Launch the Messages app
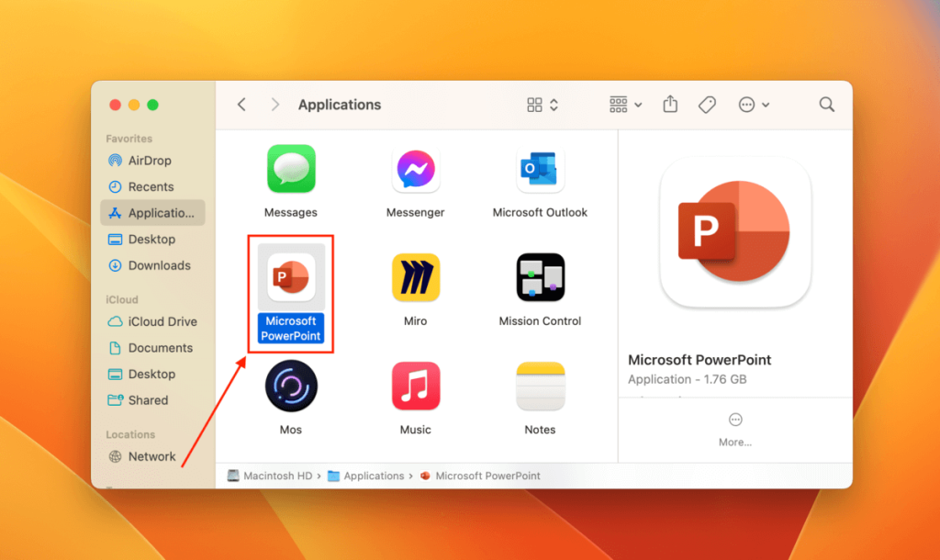This screenshot has height=560, width=940. [290, 170]
